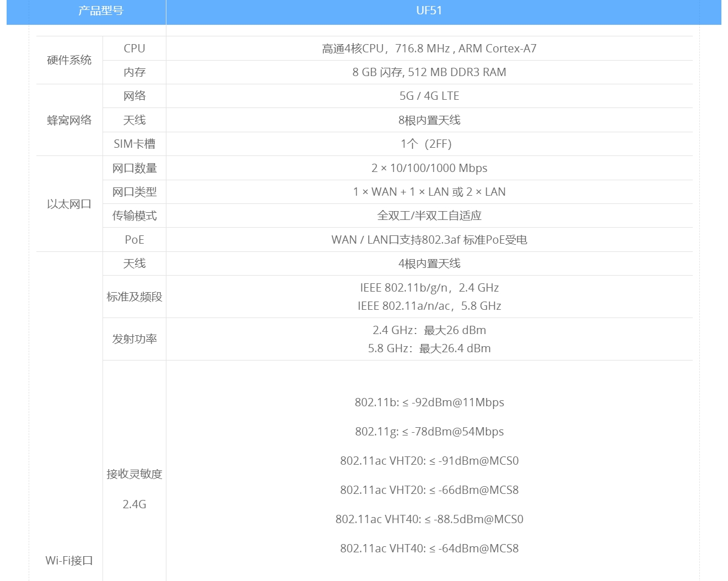728x581 pixels.
Task: Select the 标准及频段 row label
Action: click(134, 297)
